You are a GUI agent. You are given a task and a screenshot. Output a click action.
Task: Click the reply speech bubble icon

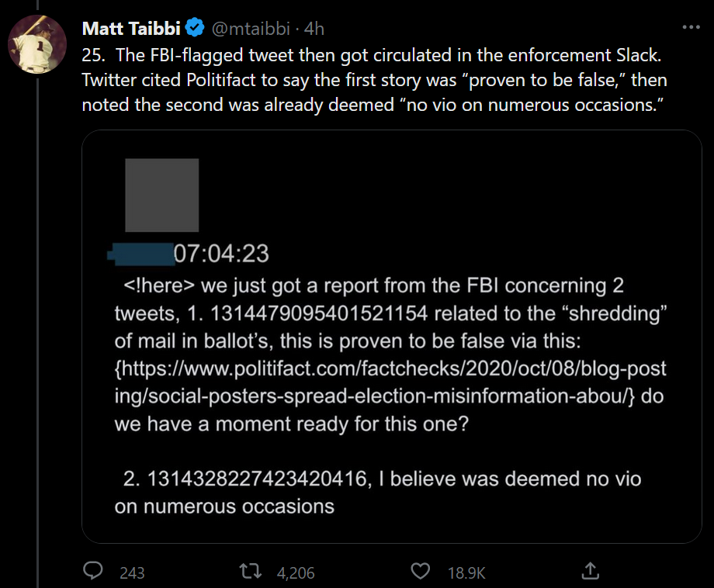pyautogui.click(x=93, y=572)
